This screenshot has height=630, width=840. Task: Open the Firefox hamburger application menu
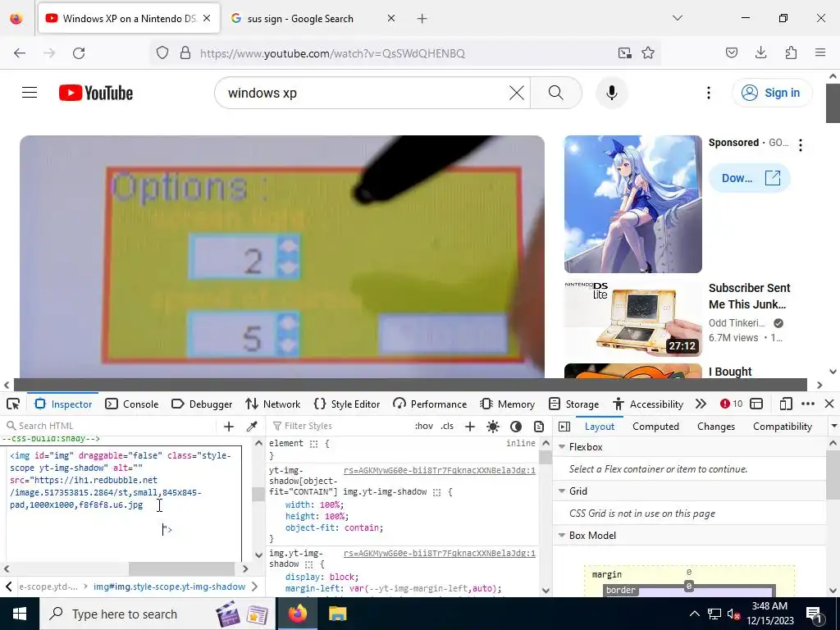(820, 52)
